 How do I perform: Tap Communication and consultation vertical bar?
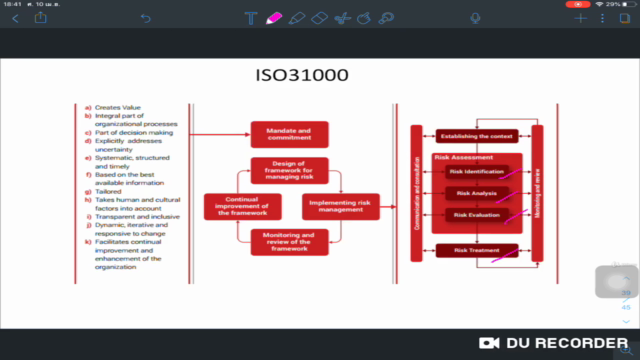(x=416, y=193)
